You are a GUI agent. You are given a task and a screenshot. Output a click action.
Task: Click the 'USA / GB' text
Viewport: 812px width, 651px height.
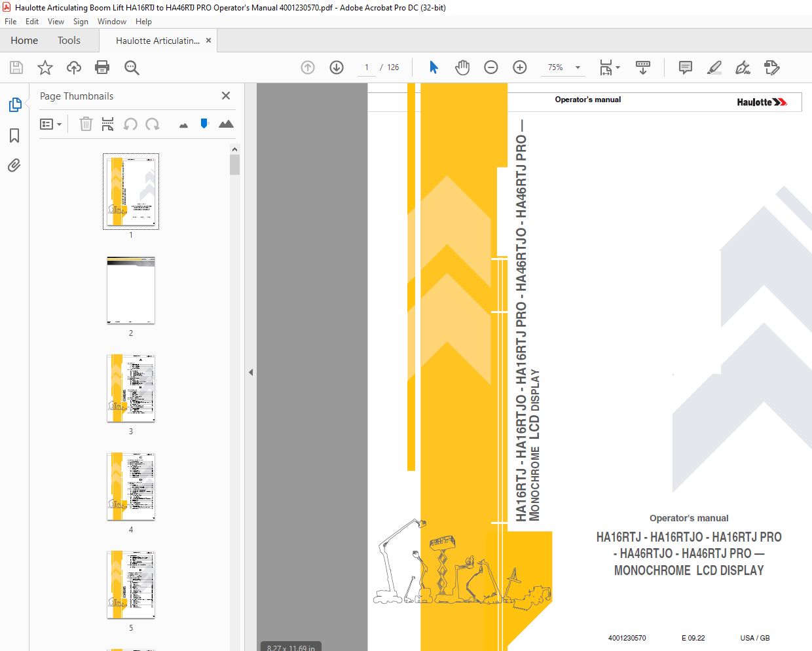point(755,638)
